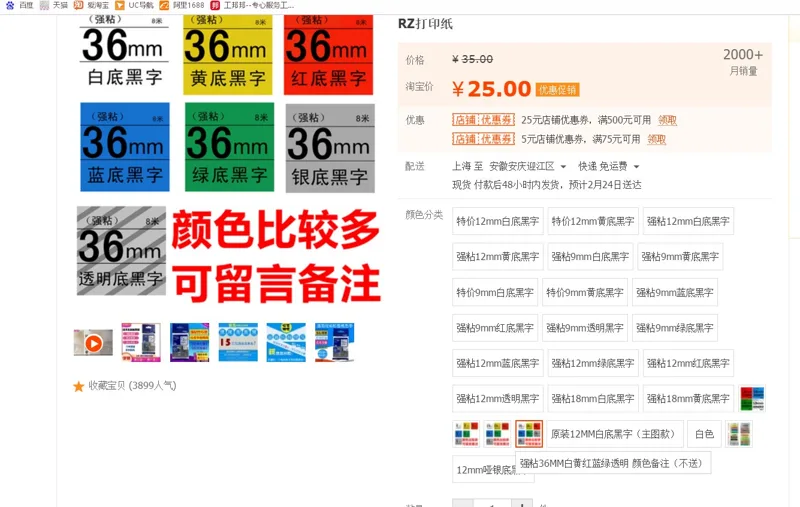Select option 强粘9mm黄底黑字
This screenshot has width=800, height=507.
tap(680, 256)
